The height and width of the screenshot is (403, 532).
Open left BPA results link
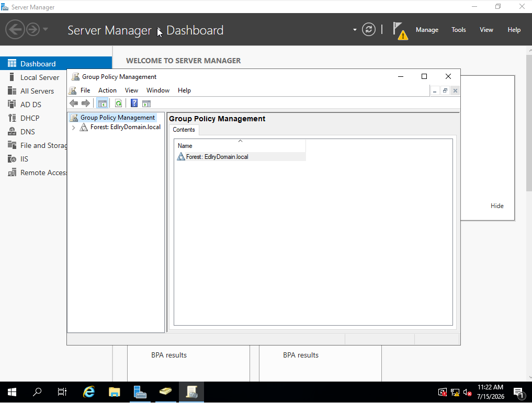click(x=169, y=355)
